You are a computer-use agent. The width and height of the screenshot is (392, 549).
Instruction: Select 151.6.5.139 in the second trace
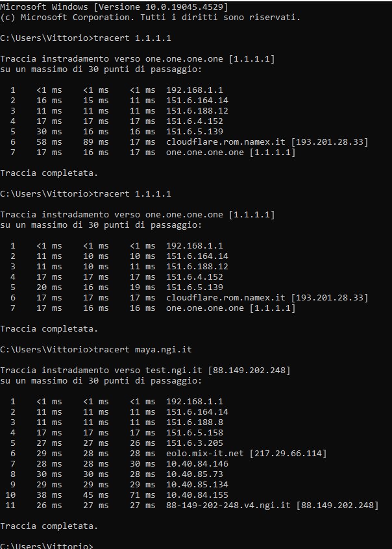click(195, 287)
